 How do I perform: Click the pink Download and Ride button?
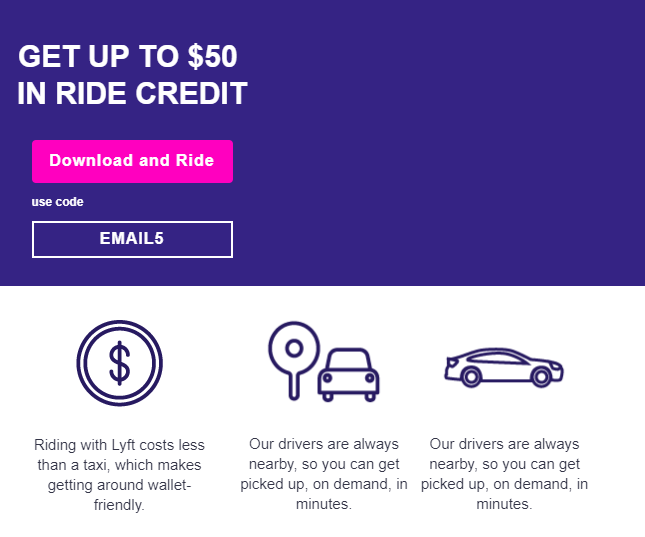pyautogui.click(x=132, y=161)
